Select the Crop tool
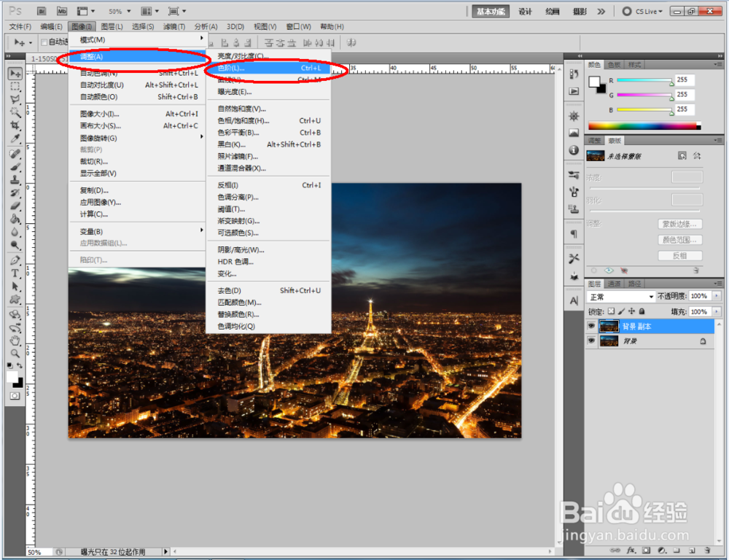Image resolution: width=729 pixels, height=560 pixels. (x=15, y=125)
